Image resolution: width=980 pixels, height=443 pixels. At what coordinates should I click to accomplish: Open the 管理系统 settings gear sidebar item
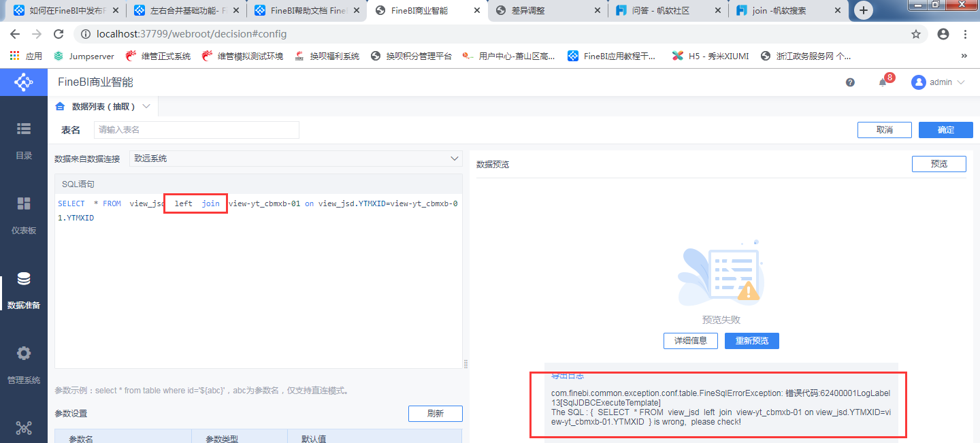pyautogui.click(x=24, y=365)
